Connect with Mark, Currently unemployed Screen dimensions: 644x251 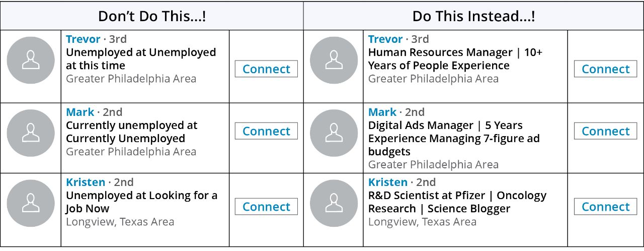[266, 131]
